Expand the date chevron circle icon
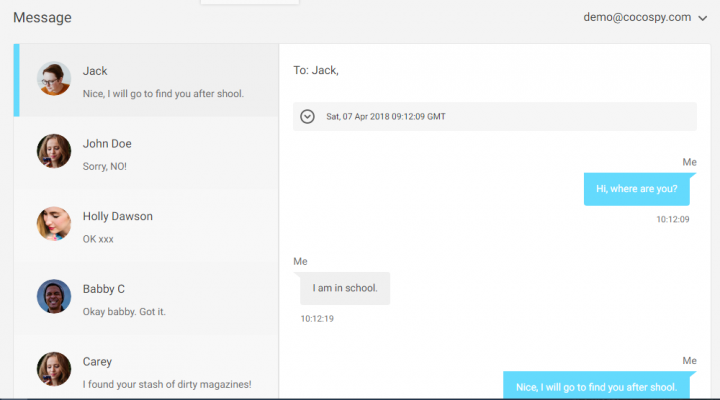The image size is (720, 400). click(x=308, y=116)
